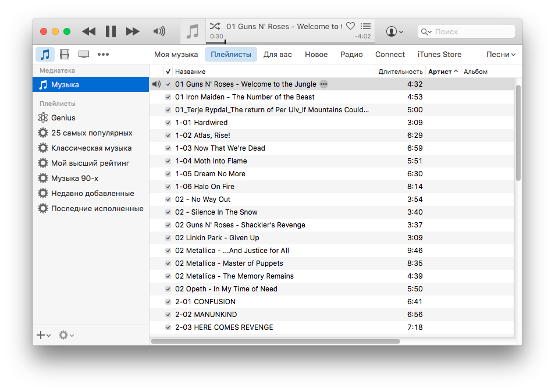The width and height of the screenshot is (555, 392).
Task: Switch to TV Shows library icon
Action: 84,55
